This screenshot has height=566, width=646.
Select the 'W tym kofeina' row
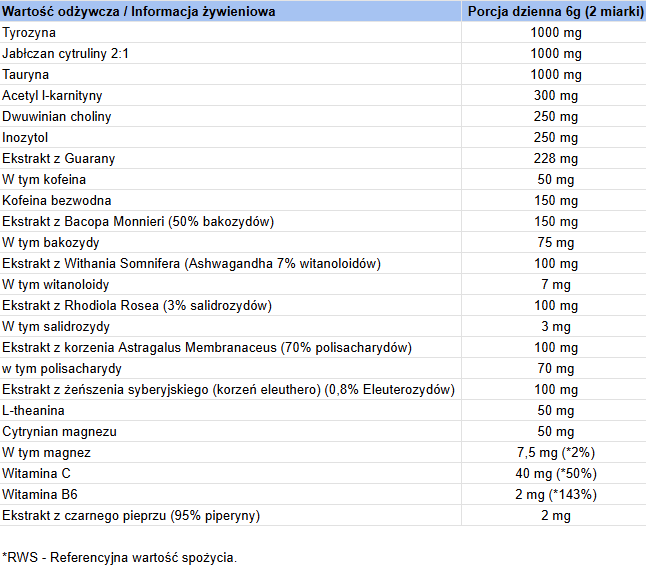coord(323,180)
